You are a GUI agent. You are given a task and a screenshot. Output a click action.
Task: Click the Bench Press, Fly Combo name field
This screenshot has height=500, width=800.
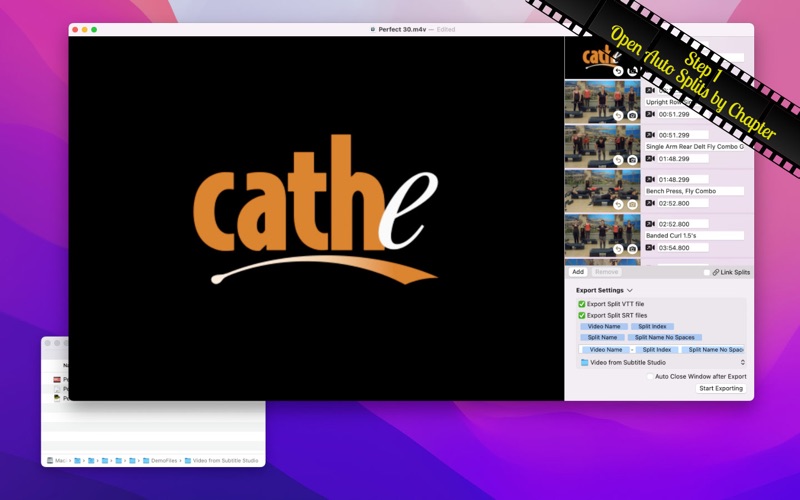click(x=694, y=191)
